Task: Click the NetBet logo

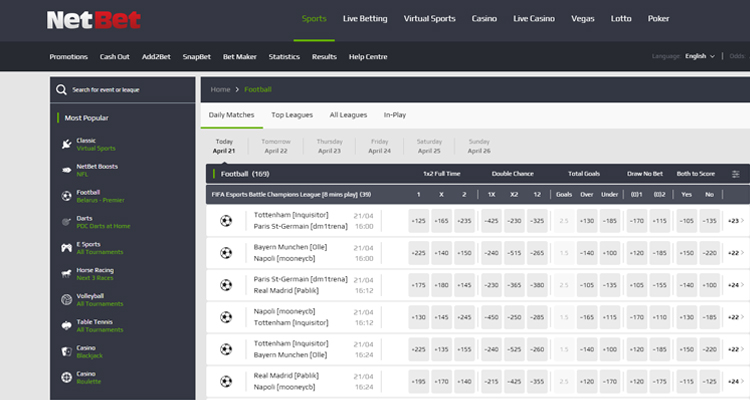Action: [94, 20]
